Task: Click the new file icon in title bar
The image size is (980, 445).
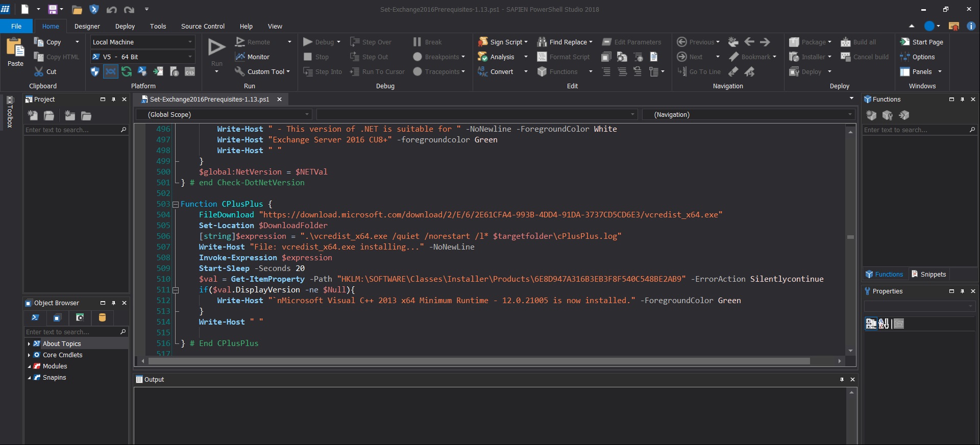Action: [x=24, y=9]
